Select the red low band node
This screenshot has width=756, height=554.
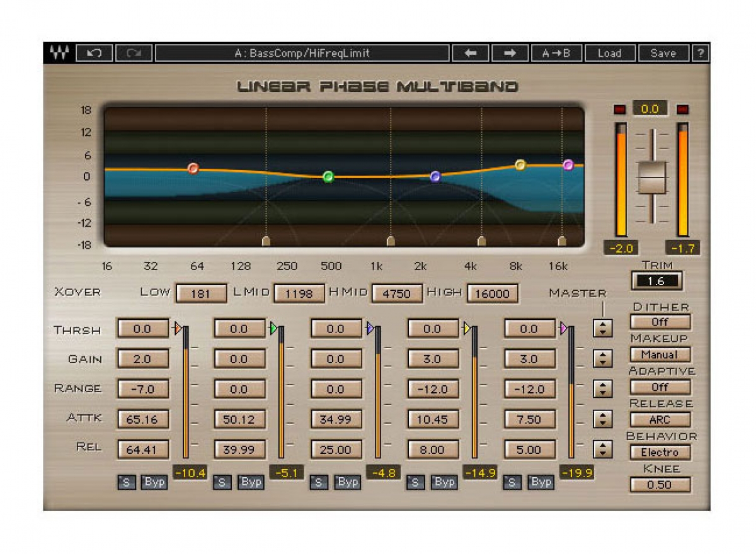[193, 168]
